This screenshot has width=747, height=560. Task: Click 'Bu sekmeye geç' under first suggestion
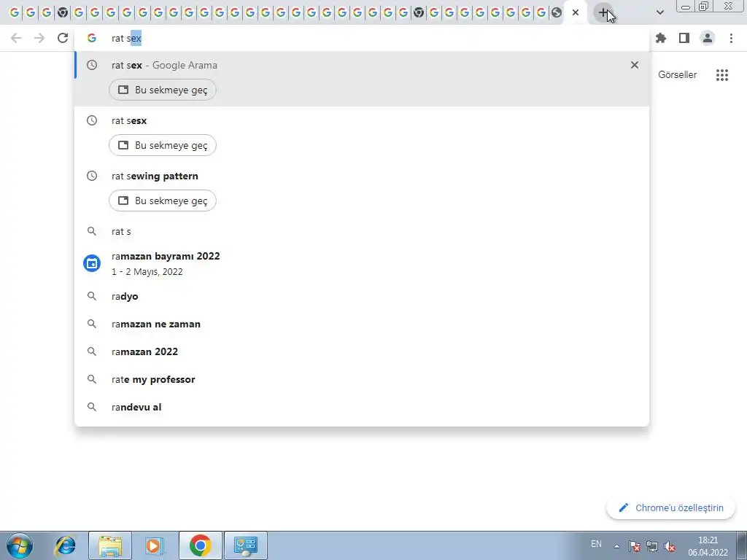point(163,90)
